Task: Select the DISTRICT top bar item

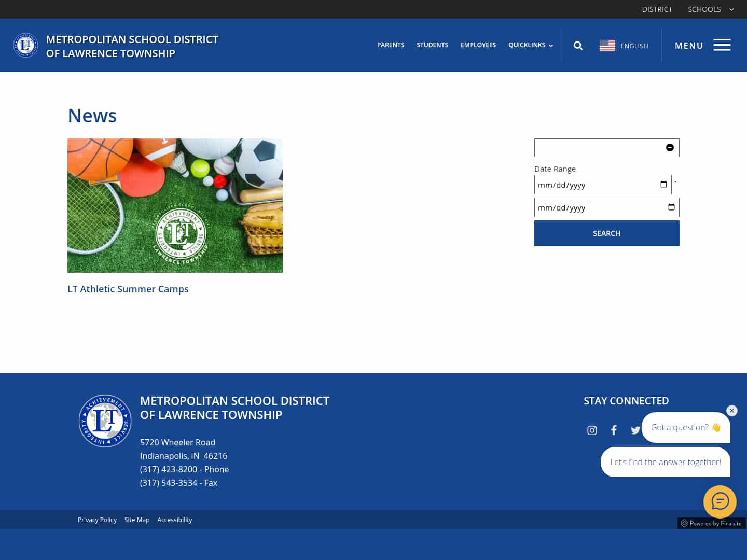Action: tap(657, 9)
